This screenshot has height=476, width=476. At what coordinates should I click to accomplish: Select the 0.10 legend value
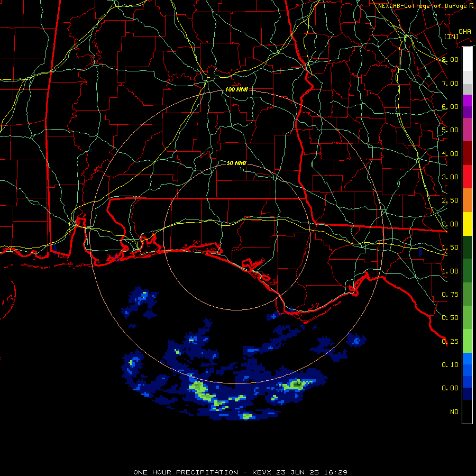[450, 365]
